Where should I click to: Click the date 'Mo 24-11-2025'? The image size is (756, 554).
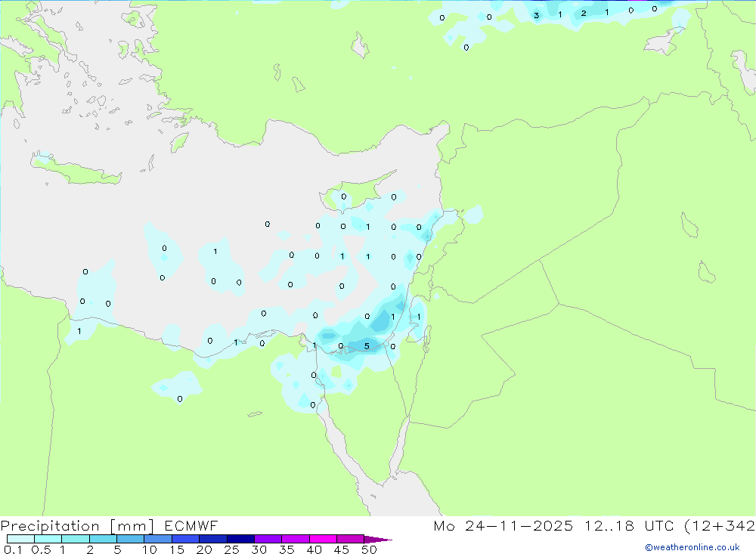pos(503,526)
